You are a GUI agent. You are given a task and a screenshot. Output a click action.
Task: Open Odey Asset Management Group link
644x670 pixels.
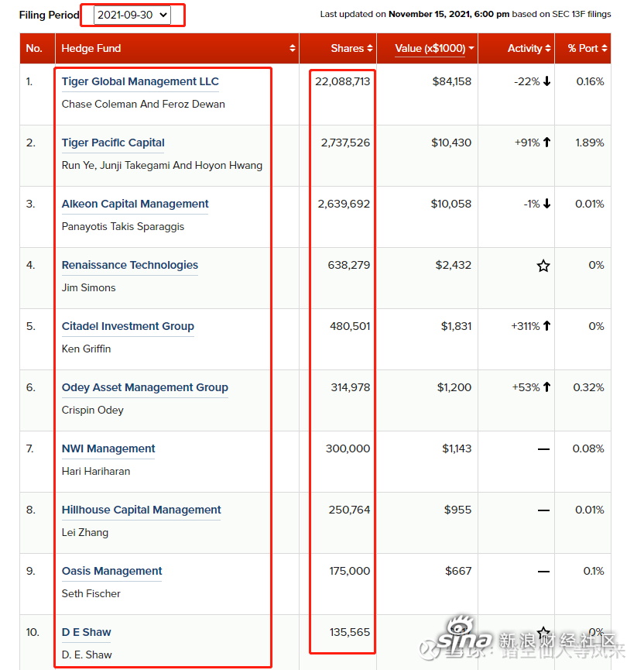145,387
